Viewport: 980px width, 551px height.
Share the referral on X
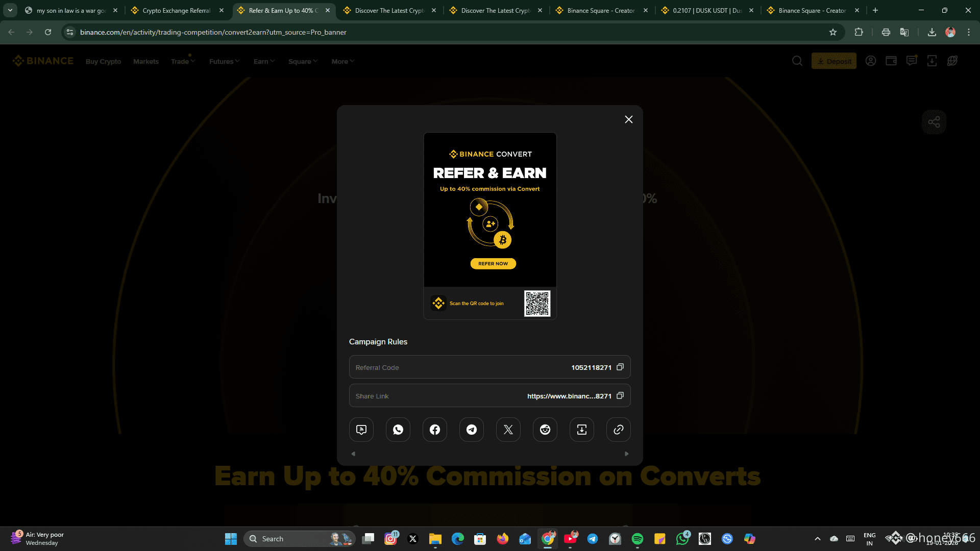pos(508,430)
